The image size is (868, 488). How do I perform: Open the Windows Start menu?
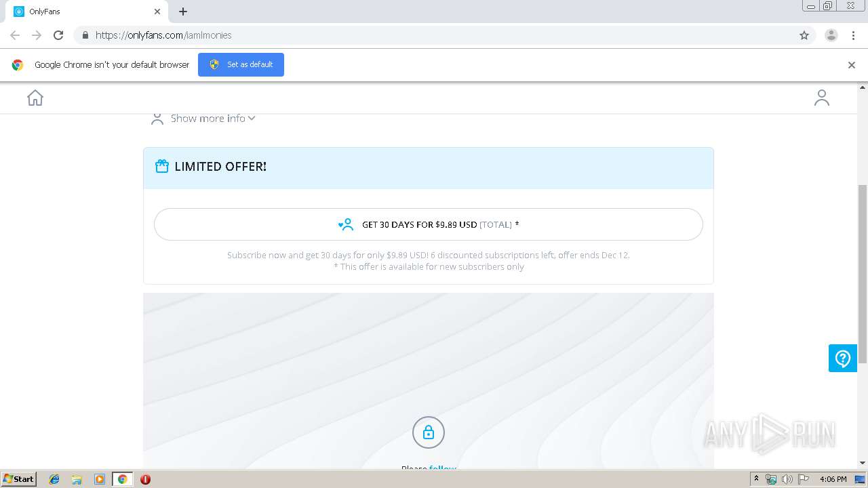(19, 479)
